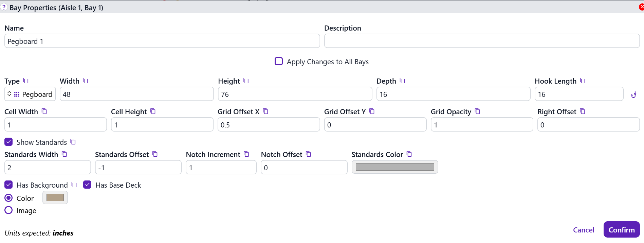Viewport: 644px width, 243px height.
Task: Open the Standards Color gray swatch
Action: (x=394, y=167)
